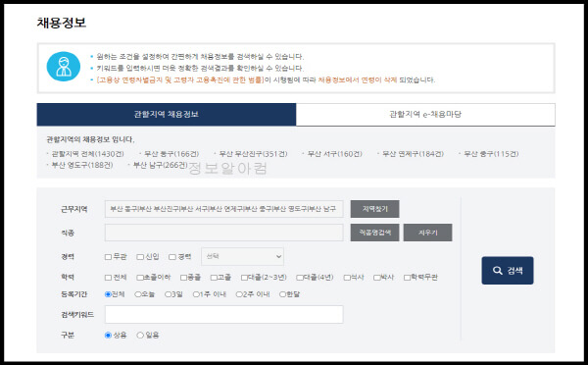Viewport: 588px width, 365px height.
Task: Check the 학력무관 checkbox
Action: (408, 278)
